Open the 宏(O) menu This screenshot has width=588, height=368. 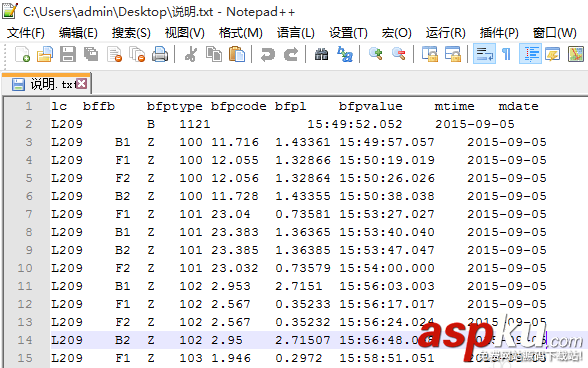tap(396, 33)
